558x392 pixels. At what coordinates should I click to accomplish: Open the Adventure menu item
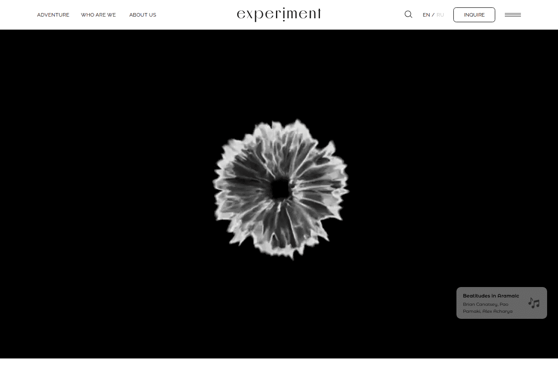point(53,15)
